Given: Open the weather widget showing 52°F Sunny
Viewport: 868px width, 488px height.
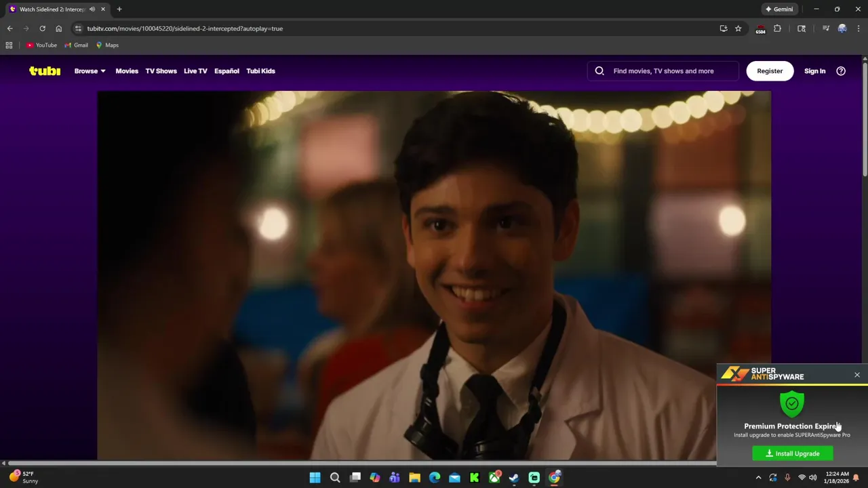Looking at the screenshot, I should [23, 477].
